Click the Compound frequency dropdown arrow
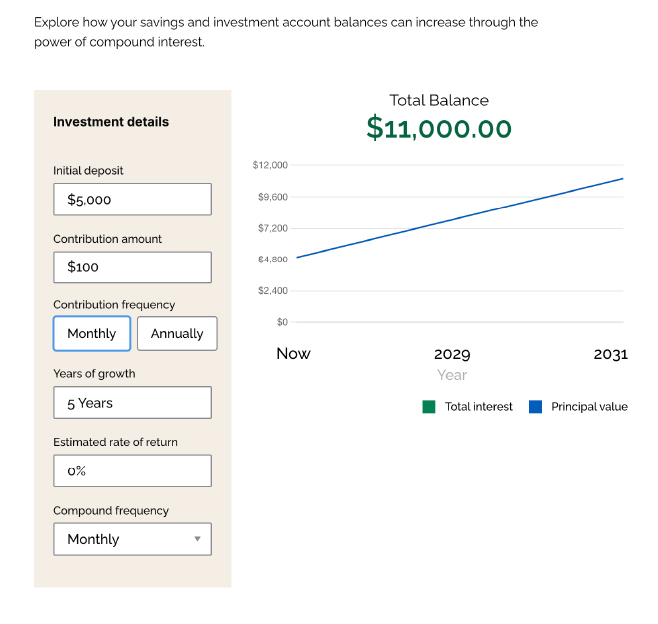 point(197,539)
